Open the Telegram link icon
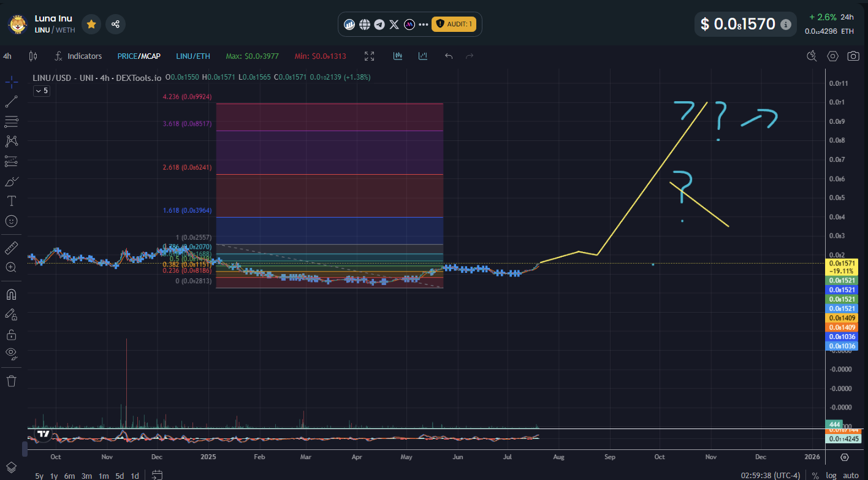This screenshot has height=480, width=868. click(x=379, y=25)
